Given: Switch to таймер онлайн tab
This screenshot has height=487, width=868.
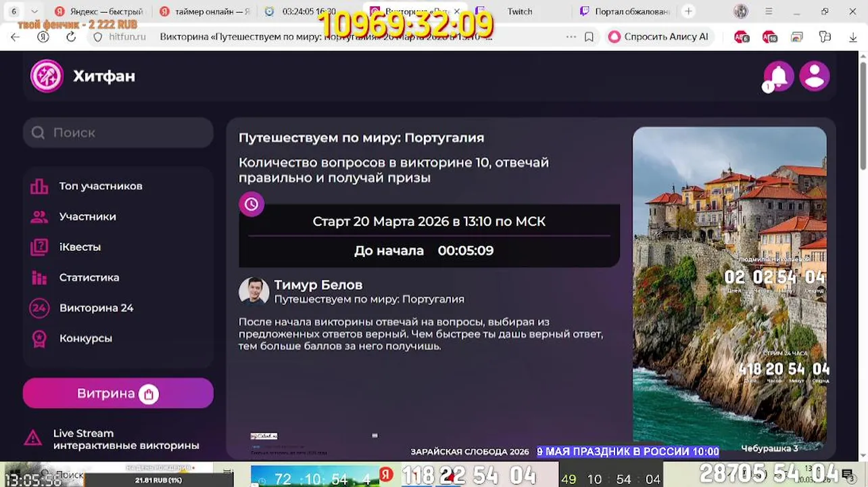Looking at the screenshot, I should (x=206, y=11).
